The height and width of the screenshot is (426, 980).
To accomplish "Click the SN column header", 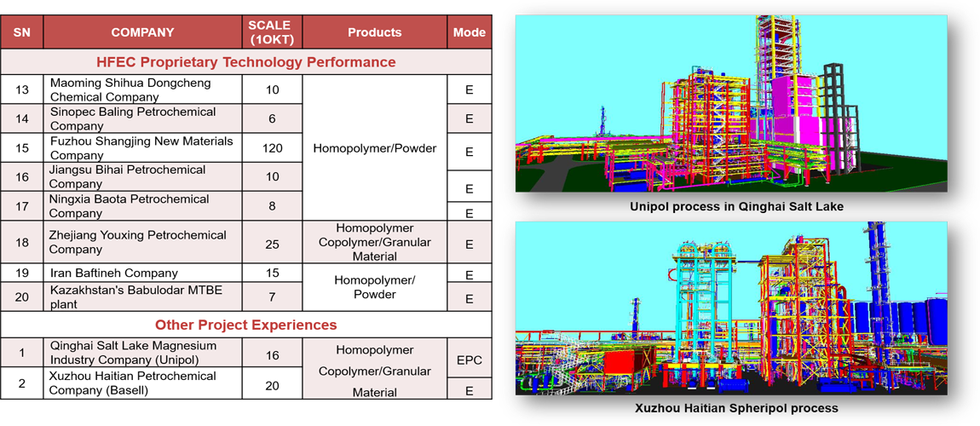I will (x=21, y=32).
